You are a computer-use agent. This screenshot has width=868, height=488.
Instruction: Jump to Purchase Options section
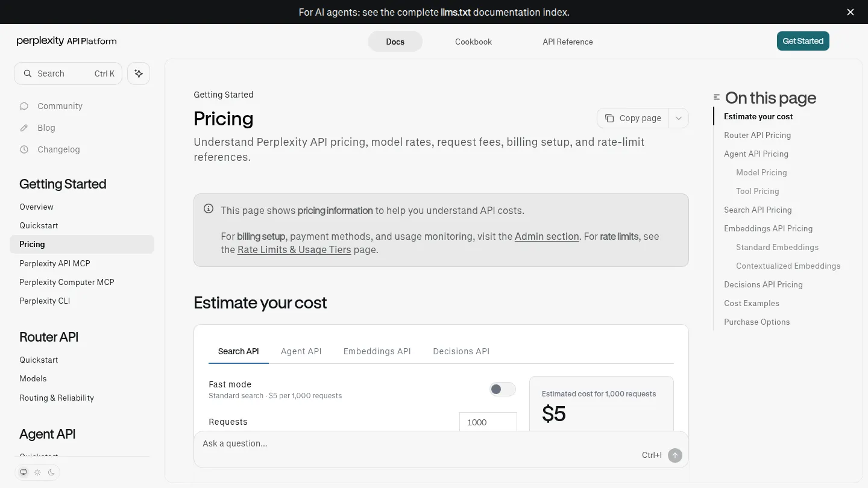(756, 322)
